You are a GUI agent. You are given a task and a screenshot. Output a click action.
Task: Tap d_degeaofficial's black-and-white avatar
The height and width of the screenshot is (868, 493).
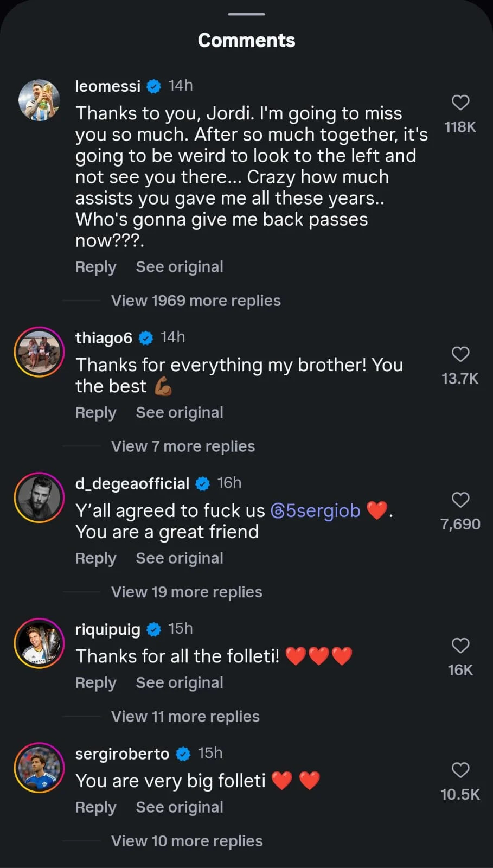pos(39,497)
